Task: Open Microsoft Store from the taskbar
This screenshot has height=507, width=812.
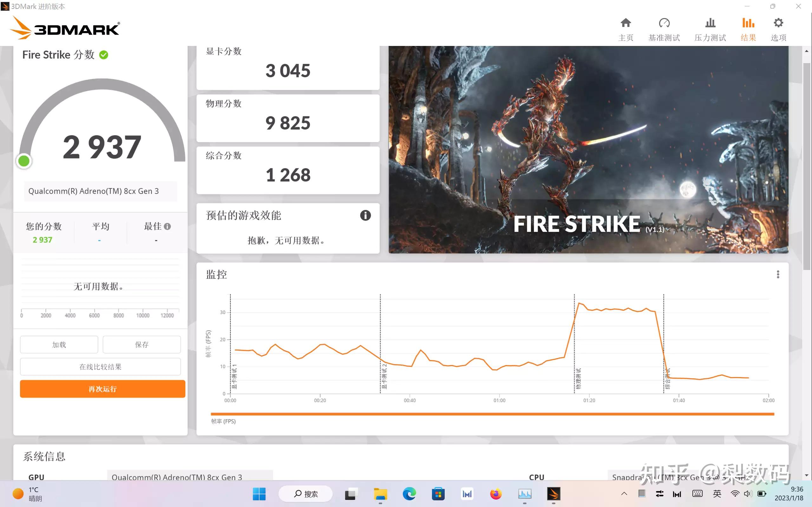Action: [438, 494]
